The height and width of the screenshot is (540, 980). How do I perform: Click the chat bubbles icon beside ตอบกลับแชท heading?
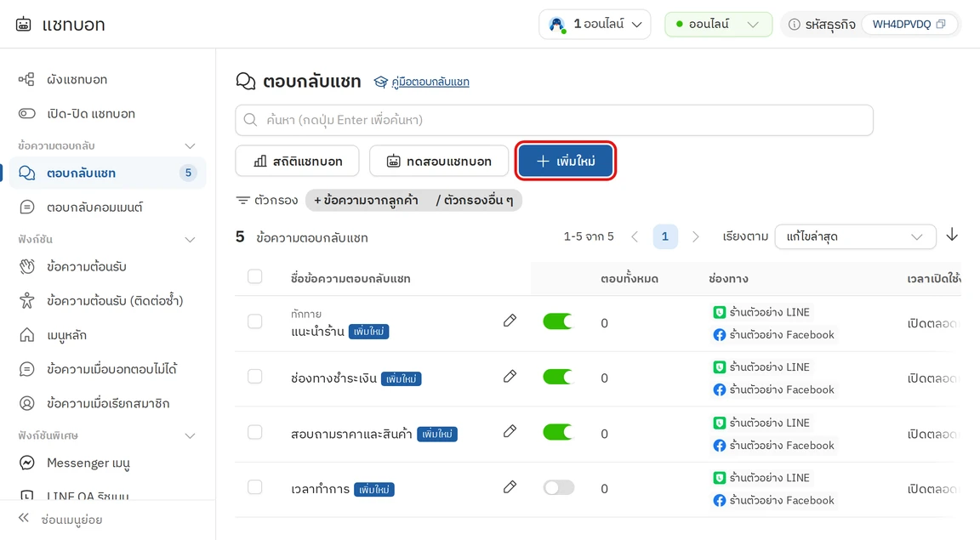tap(246, 82)
